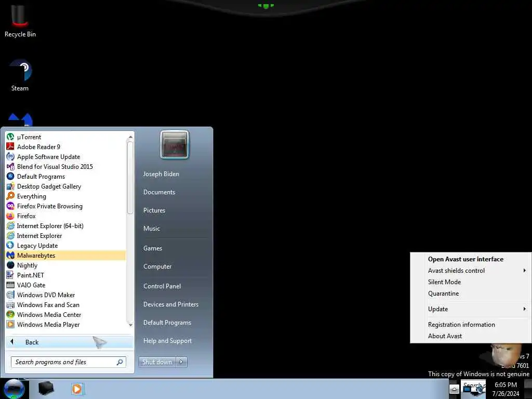Click the Nightly browser icon

click(10, 265)
